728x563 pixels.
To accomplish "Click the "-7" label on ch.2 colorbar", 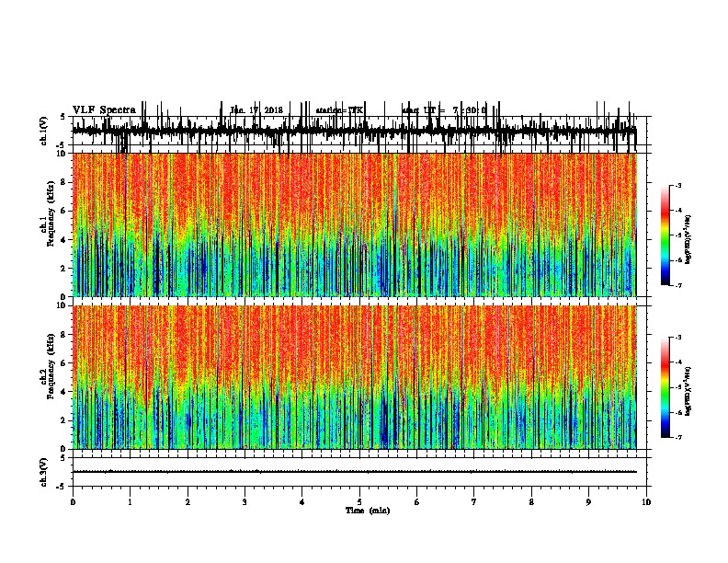I will 678,437.
